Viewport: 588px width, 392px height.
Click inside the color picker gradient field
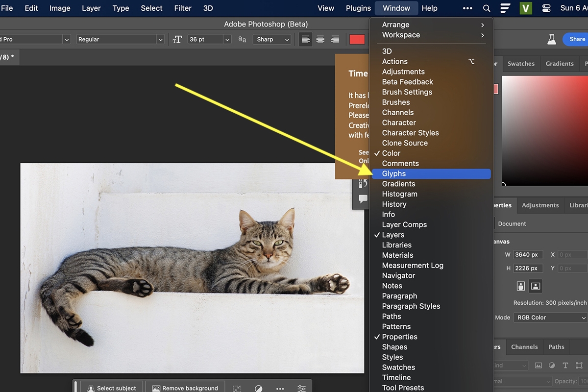[x=545, y=130]
